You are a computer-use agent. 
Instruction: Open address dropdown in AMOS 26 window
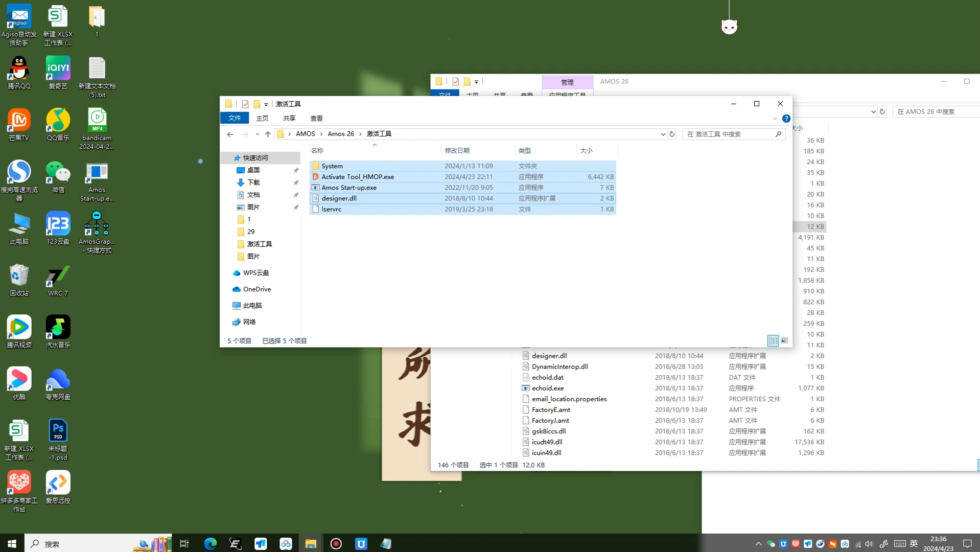(x=873, y=111)
